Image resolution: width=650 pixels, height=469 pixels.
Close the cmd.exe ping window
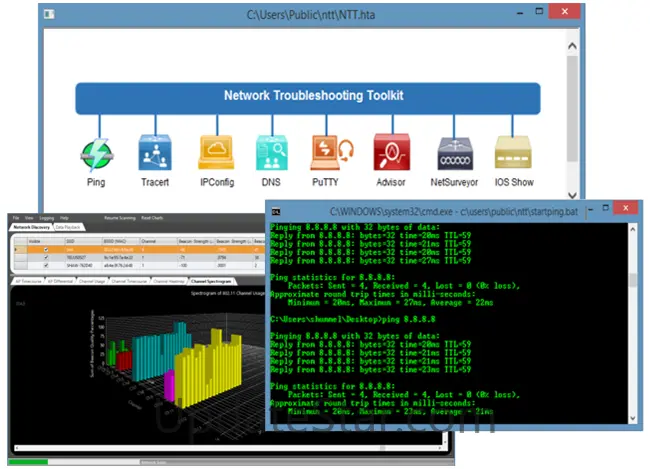coord(626,208)
